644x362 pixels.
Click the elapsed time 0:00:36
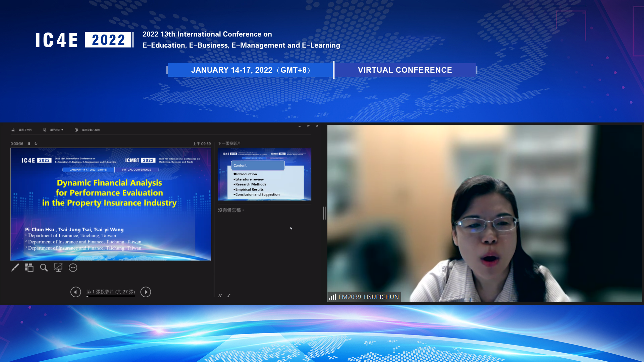(17, 143)
